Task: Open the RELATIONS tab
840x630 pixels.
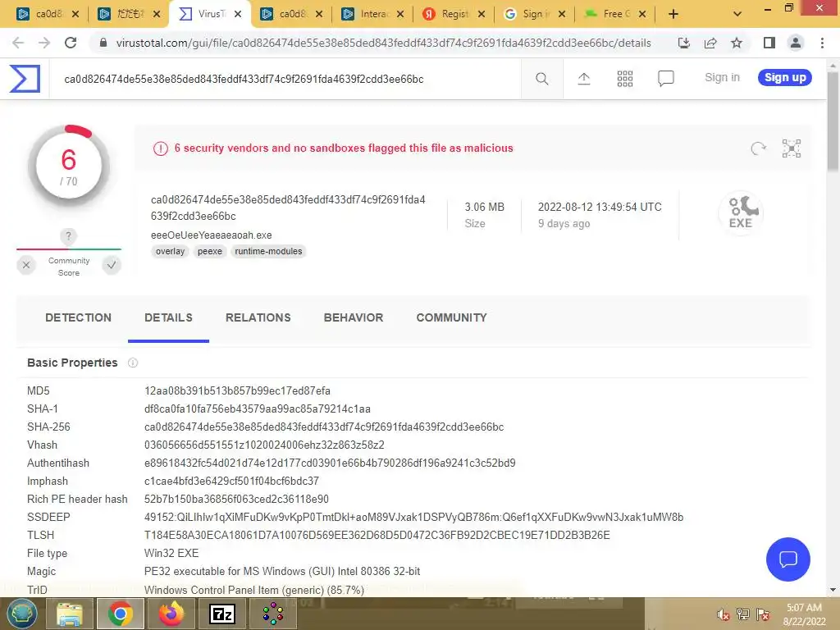Action: (x=258, y=317)
